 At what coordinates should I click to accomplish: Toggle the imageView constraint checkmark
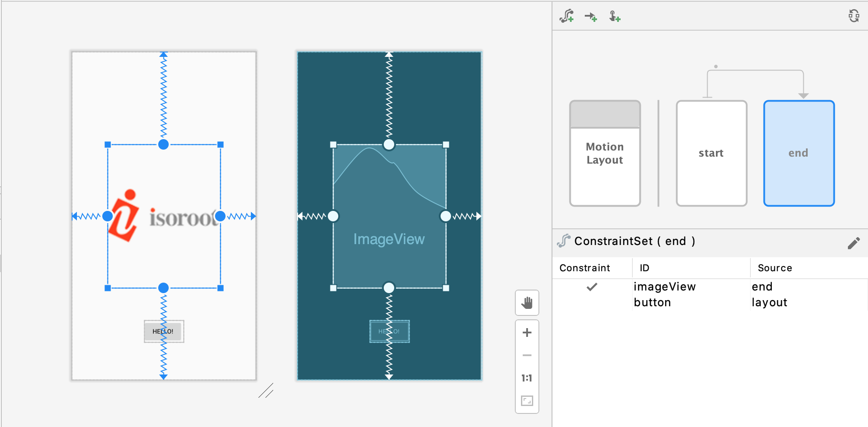coord(593,287)
